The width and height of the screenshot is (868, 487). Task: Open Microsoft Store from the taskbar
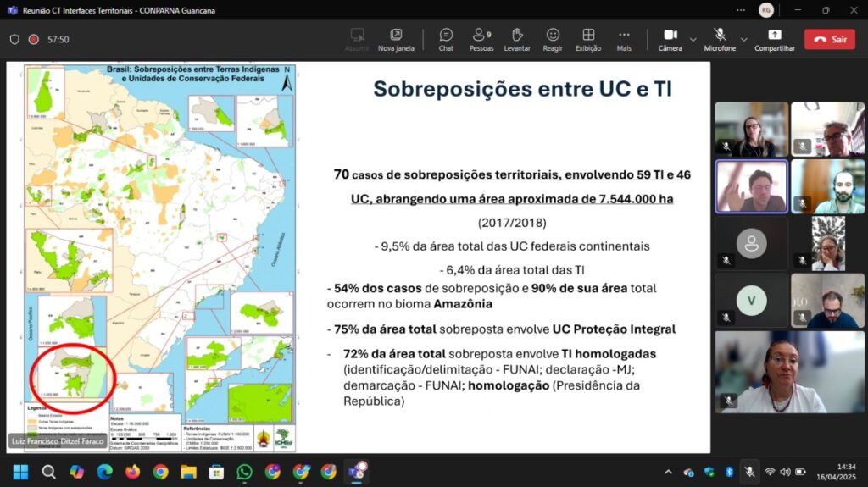216,472
